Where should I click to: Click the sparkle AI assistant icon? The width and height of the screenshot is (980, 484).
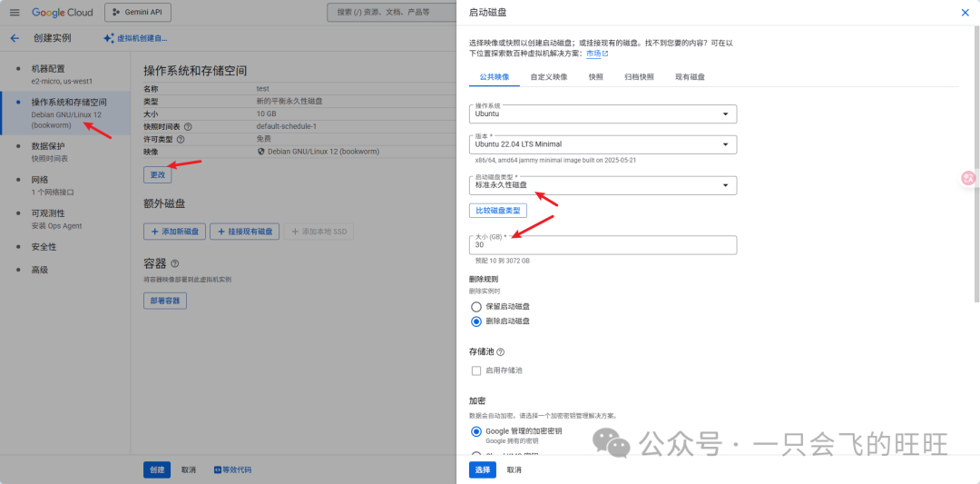(109, 38)
